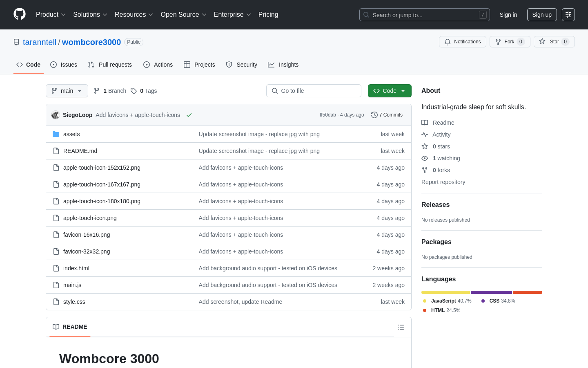Screen dimensions: 588x368
Task: Click the book icon beside Readme link
Action: (x=425, y=123)
